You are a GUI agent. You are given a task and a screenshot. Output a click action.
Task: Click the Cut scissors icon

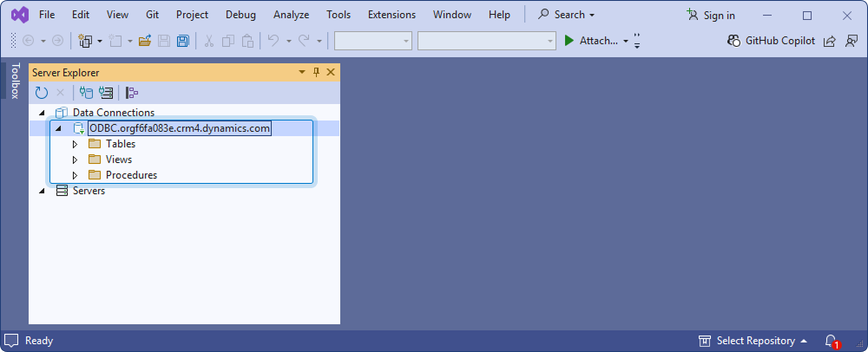[x=208, y=41]
